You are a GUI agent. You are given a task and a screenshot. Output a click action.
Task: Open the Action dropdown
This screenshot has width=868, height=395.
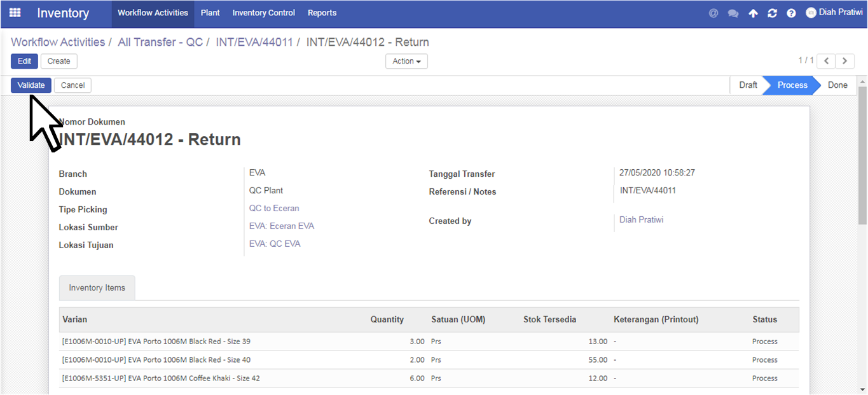point(406,61)
